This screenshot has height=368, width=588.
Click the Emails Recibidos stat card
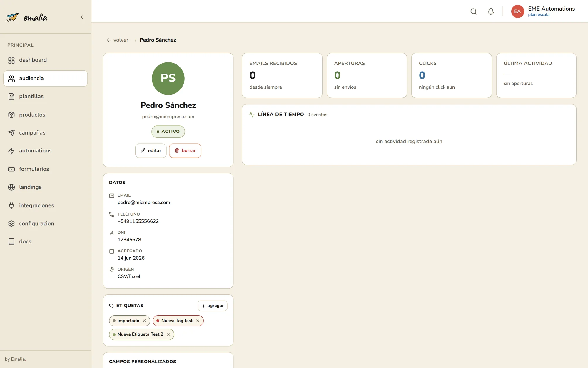point(282,75)
